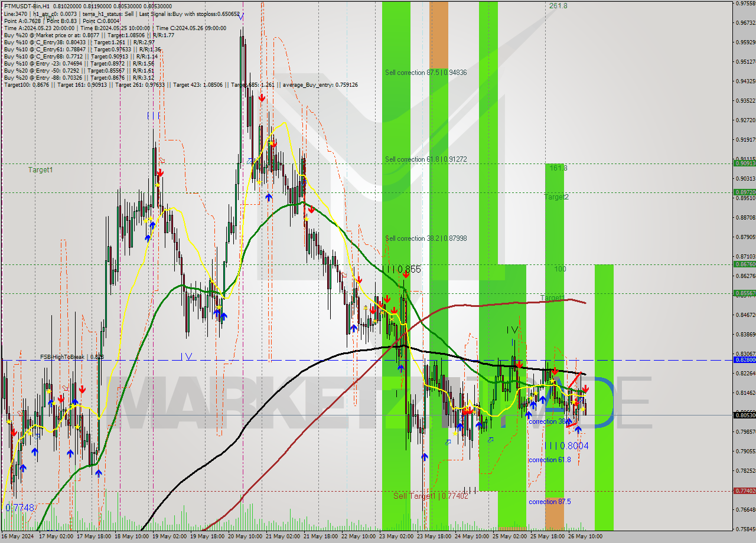
Task: Click the green 0.89720 price axis tag
Action: 744,192
